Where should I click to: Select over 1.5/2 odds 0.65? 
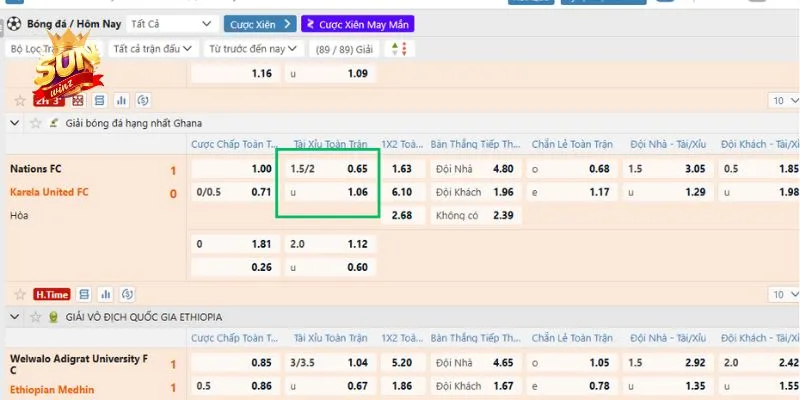pyautogui.click(x=329, y=169)
